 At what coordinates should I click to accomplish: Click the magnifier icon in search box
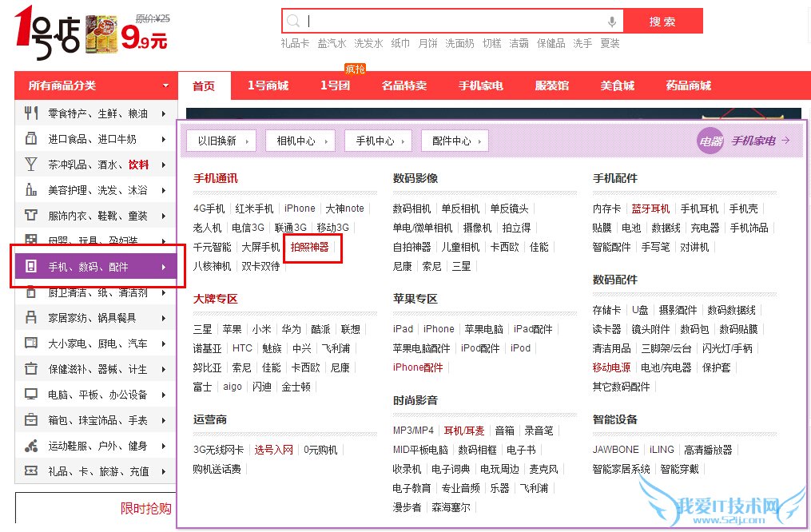(293, 22)
